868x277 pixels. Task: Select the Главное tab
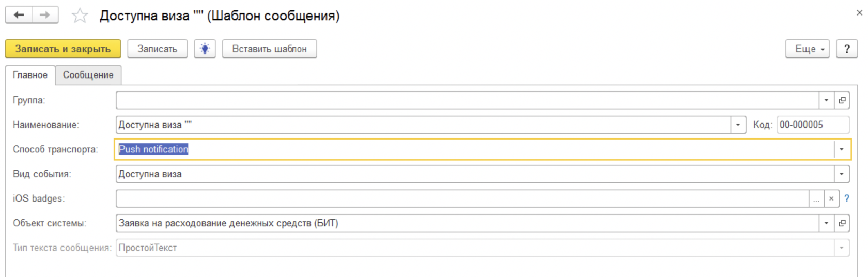click(30, 75)
